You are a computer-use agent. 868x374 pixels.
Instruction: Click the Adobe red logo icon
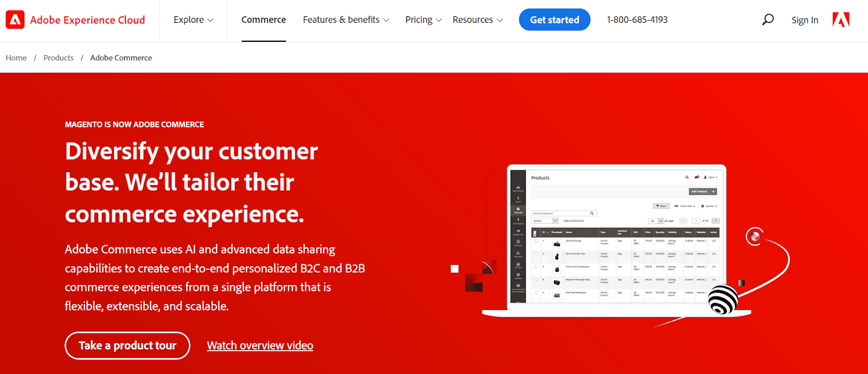[x=15, y=20]
